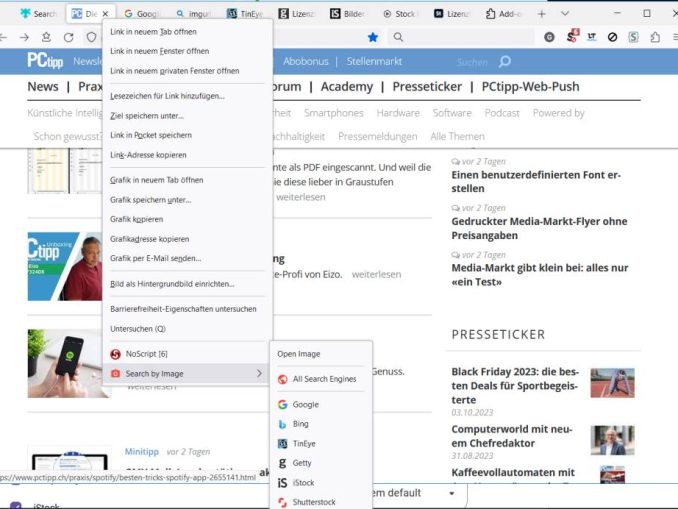
Task: Click the green S extension icon
Action: [633, 38]
